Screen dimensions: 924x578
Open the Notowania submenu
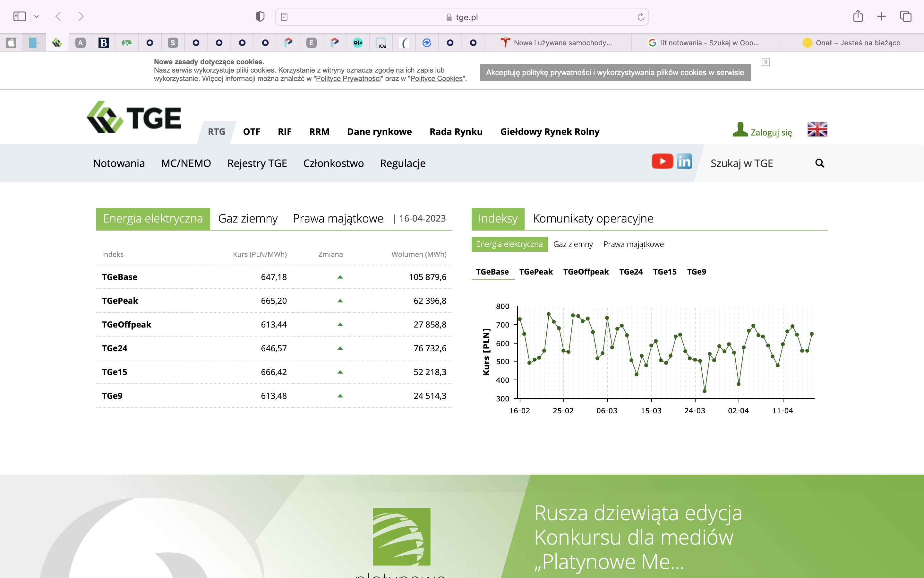(119, 163)
